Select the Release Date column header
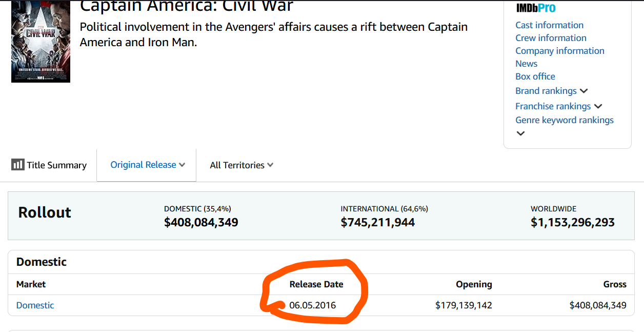Image resolution: width=644 pixels, height=332 pixels. point(316,284)
